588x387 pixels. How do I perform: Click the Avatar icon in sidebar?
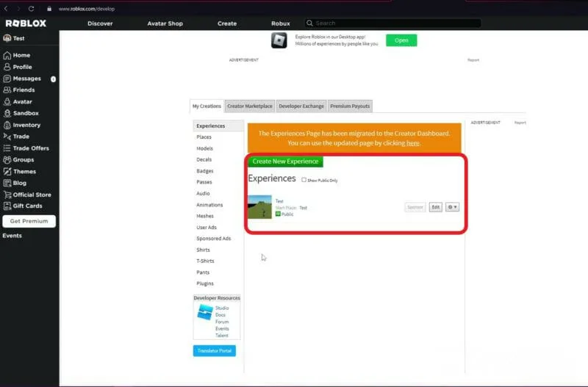point(7,101)
